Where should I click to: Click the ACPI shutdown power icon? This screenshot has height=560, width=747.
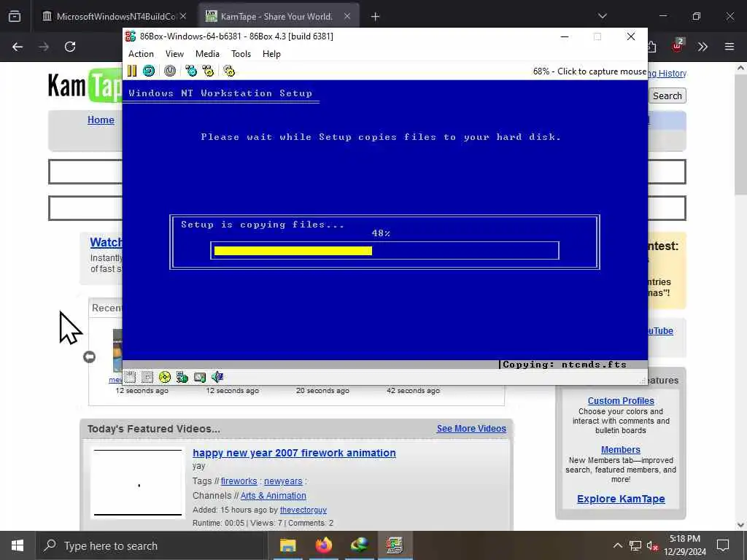coord(169,71)
